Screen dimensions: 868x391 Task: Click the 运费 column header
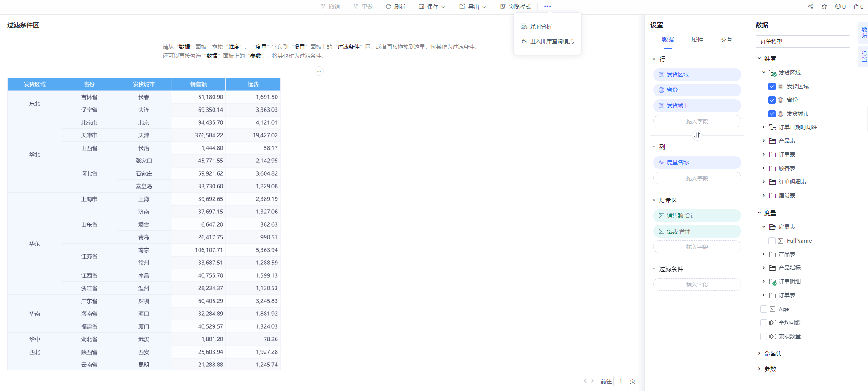click(x=253, y=84)
